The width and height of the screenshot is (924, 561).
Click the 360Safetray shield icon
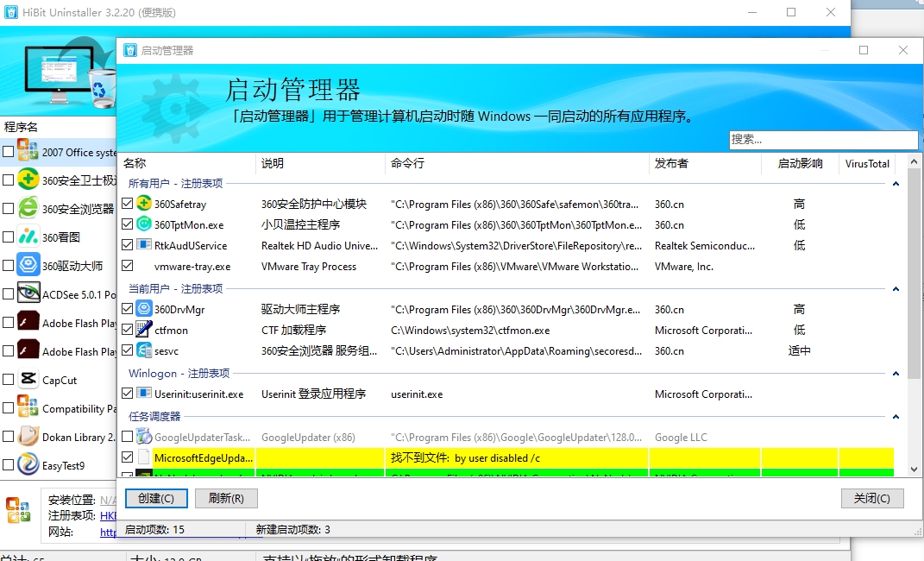coord(144,204)
